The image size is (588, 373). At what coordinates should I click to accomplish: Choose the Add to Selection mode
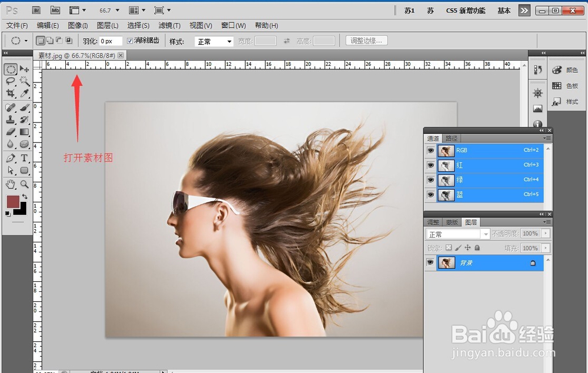click(50, 41)
